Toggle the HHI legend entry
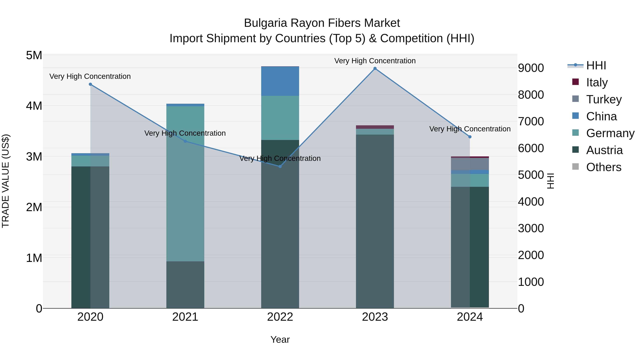Screen dimensions: 644x362 coord(587,65)
